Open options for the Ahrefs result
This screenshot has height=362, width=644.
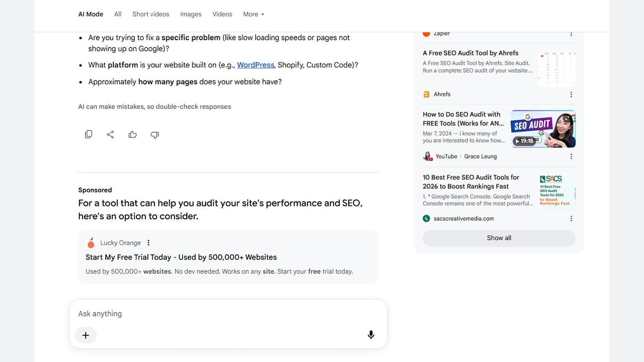[571, 95]
